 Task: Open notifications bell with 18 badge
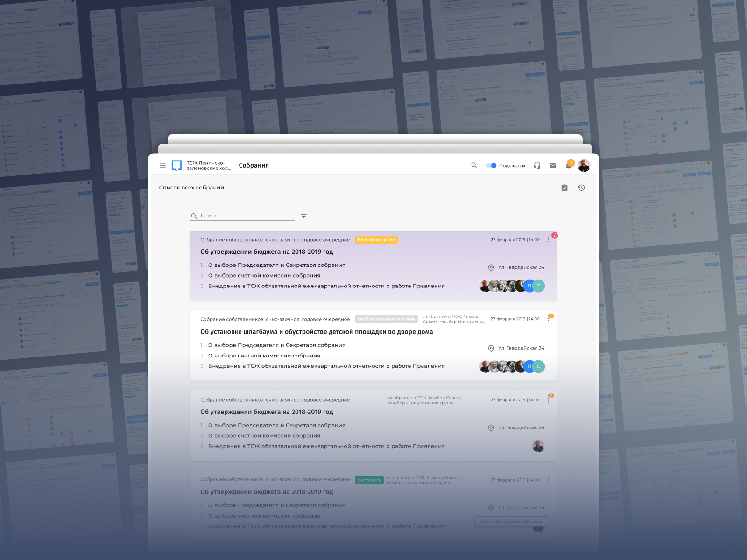(569, 164)
